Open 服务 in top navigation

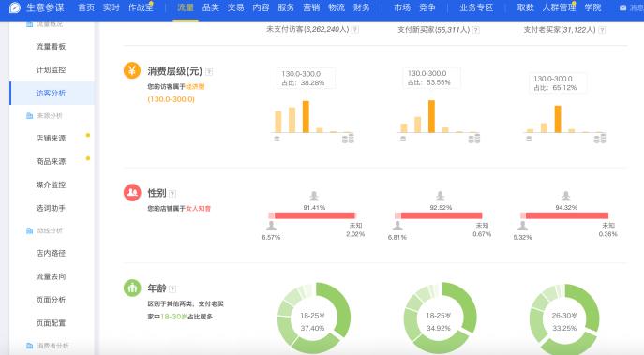pos(286,7)
